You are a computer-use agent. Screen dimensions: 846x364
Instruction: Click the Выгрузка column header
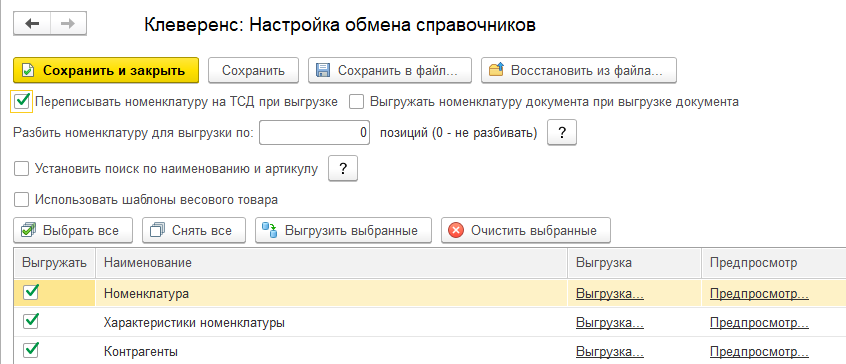tap(634, 263)
